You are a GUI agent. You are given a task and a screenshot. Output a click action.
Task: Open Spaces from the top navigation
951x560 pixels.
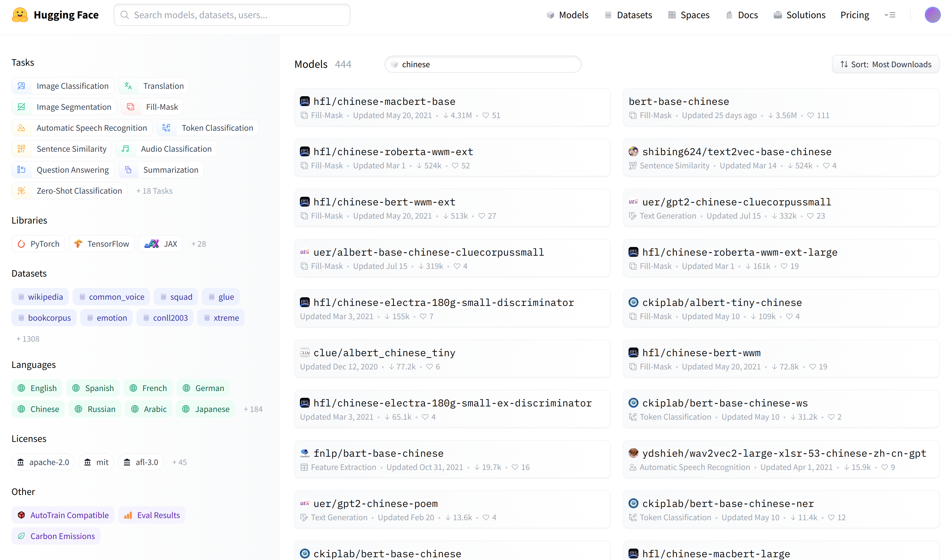[689, 15]
